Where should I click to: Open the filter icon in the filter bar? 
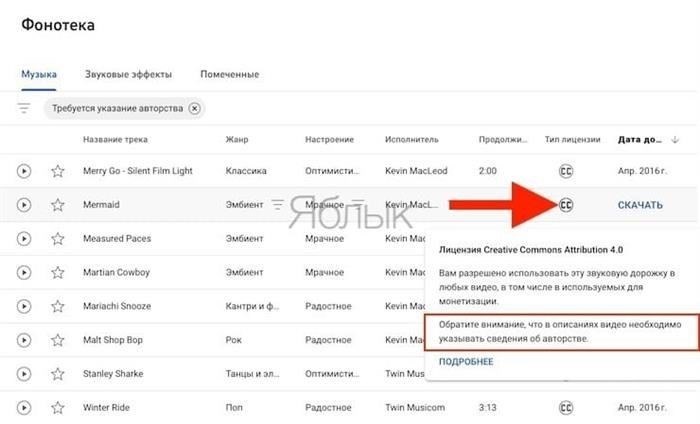click(24, 108)
